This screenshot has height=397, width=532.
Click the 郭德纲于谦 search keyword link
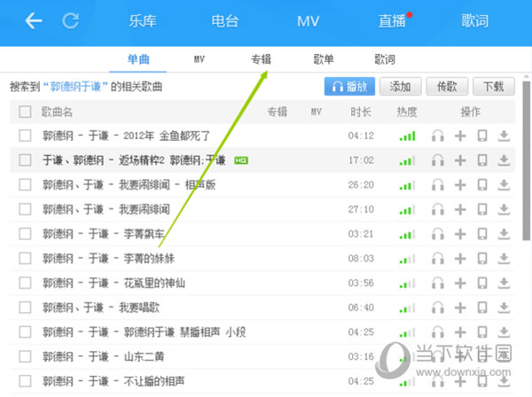point(75,87)
